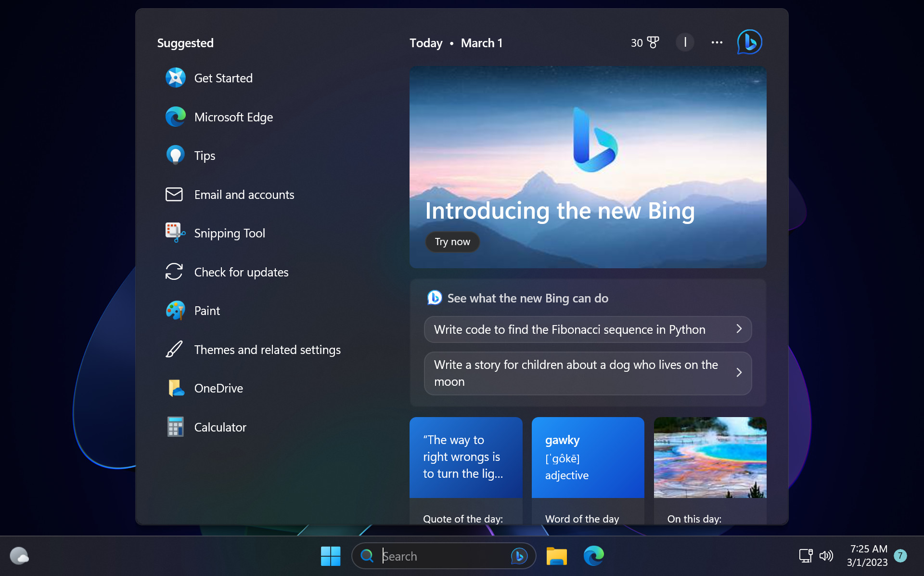This screenshot has height=576, width=924.
Task: Open the three-dot more options menu
Action: pyautogui.click(x=717, y=42)
